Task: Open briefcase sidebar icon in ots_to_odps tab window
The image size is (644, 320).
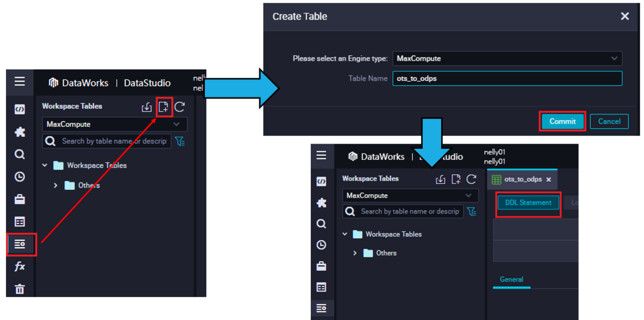Action: click(x=321, y=266)
